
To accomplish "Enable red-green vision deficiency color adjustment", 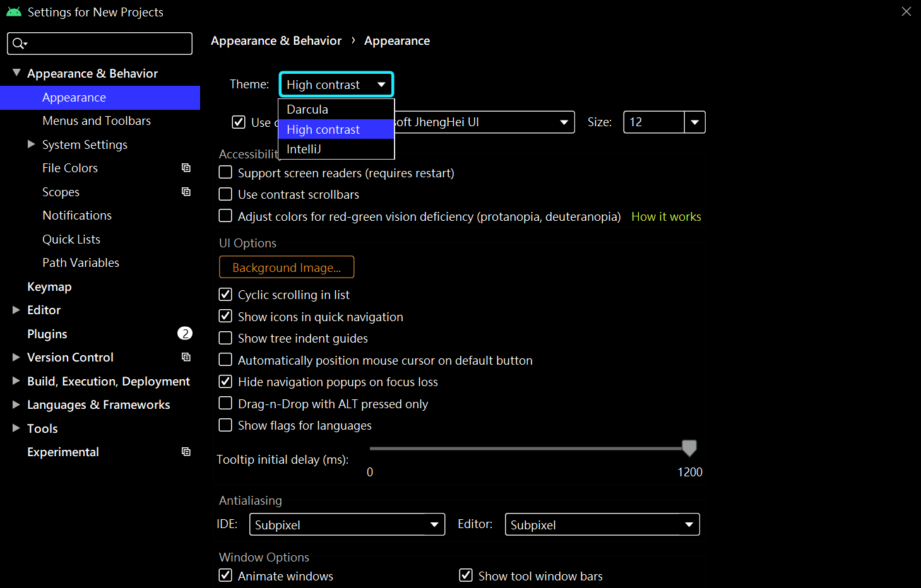I will [225, 216].
